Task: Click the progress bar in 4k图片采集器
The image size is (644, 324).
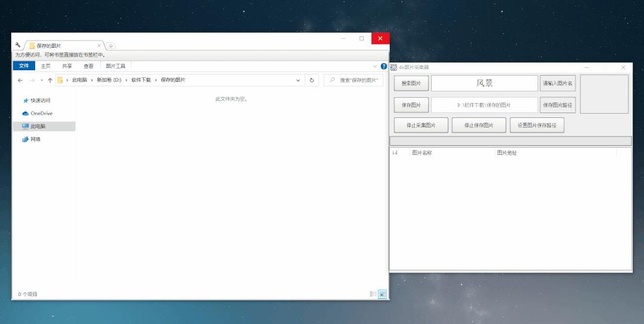Action: 510,141
